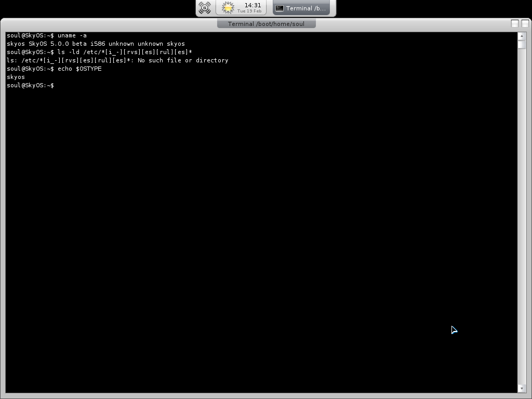Click the 'No such file or directory' error line
The width and height of the screenshot is (532, 399).
point(117,60)
